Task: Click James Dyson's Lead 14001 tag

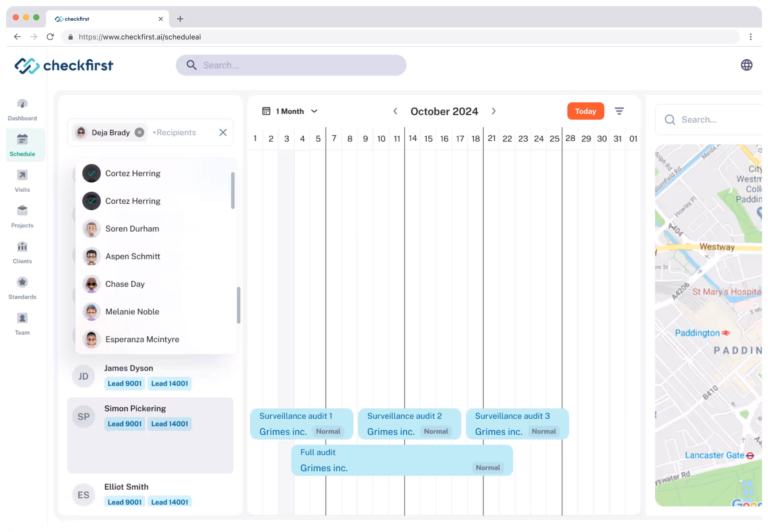Action: [169, 383]
